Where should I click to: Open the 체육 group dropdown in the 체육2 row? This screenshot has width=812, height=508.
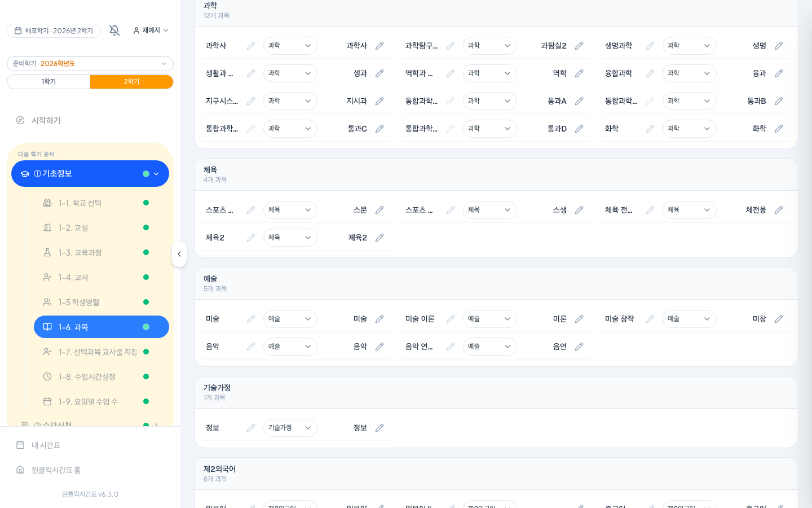click(x=290, y=238)
